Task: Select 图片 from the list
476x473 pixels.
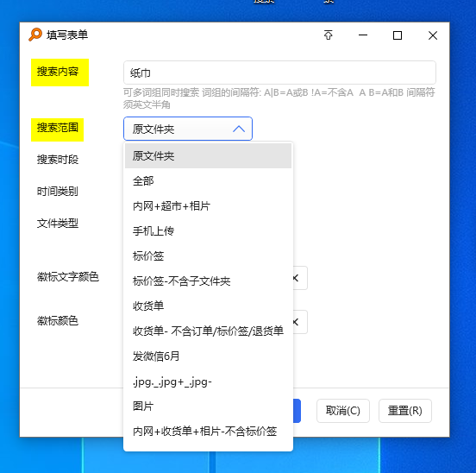Action: 208,407
